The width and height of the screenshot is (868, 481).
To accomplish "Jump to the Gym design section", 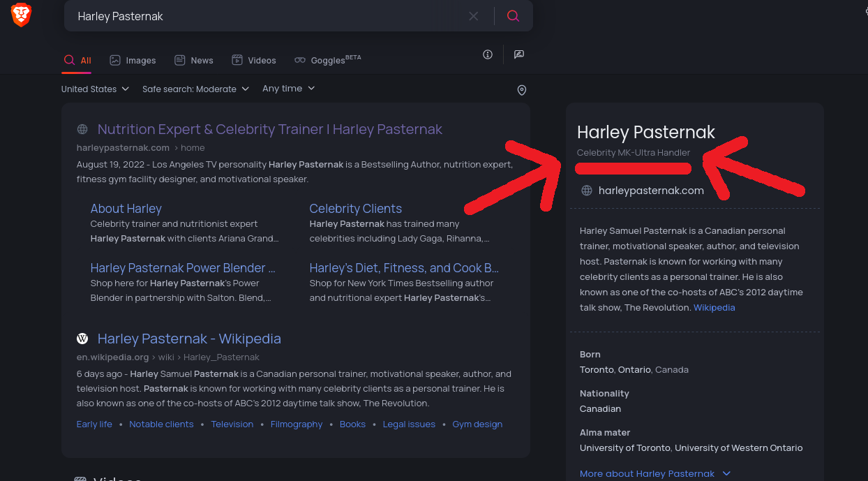I will pos(477,424).
